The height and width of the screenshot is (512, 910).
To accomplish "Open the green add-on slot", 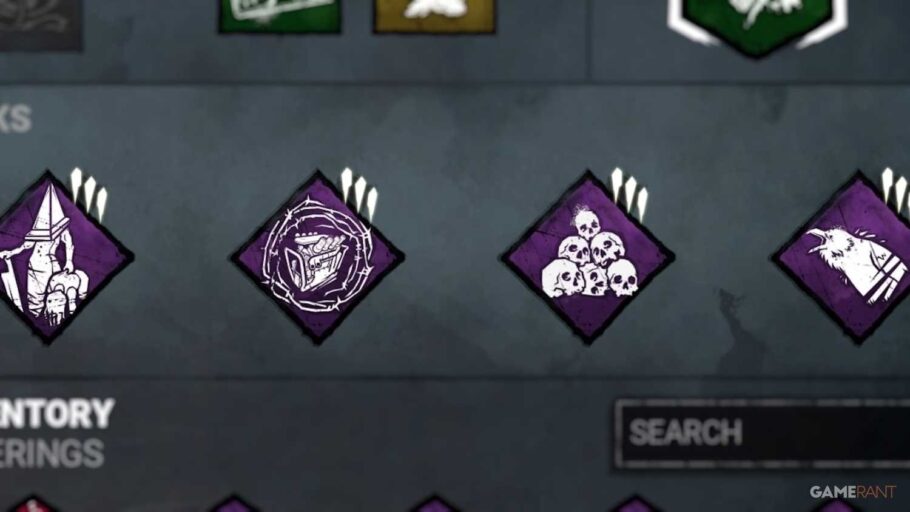I will pos(279,16).
